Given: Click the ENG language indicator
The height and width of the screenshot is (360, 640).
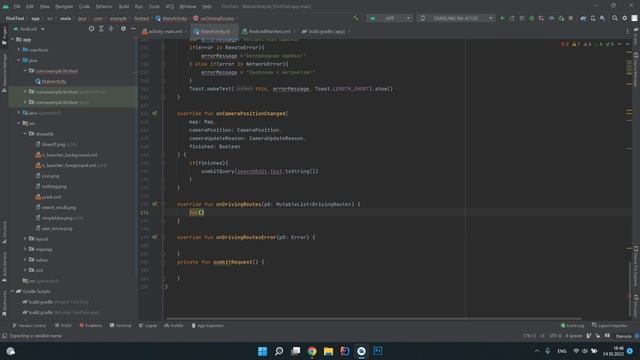Looking at the screenshot, I should tap(562, 351).
